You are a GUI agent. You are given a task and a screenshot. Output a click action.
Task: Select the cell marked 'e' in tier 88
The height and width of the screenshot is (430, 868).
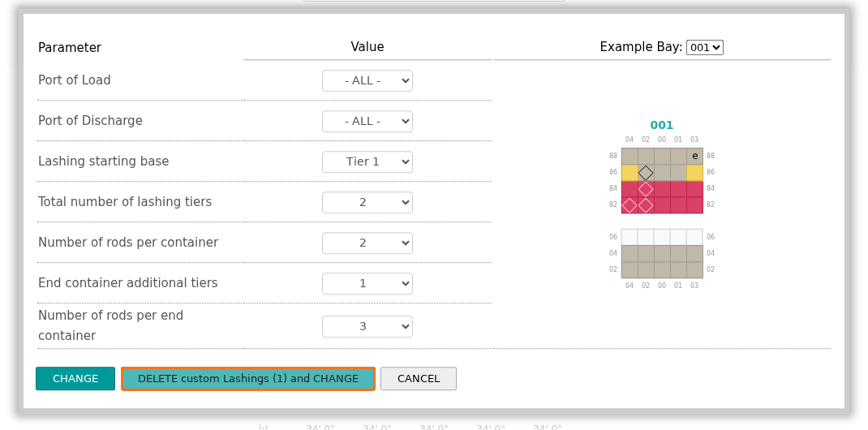click(694, 156)
